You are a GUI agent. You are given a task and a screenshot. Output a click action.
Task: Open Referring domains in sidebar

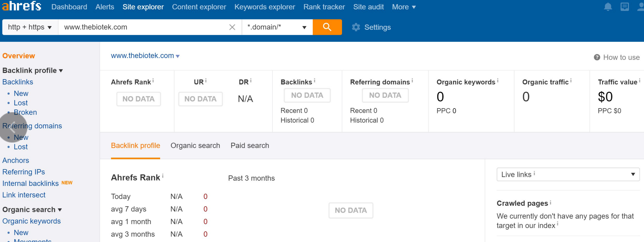click(32, 126)
